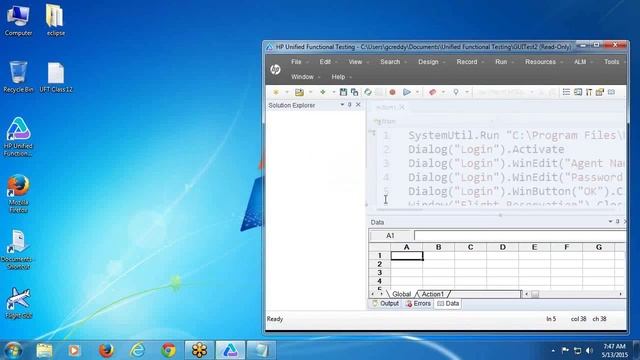Pin the Solution Explorer panel
Viewport: 640px width, 360px height.
[350, 105]
